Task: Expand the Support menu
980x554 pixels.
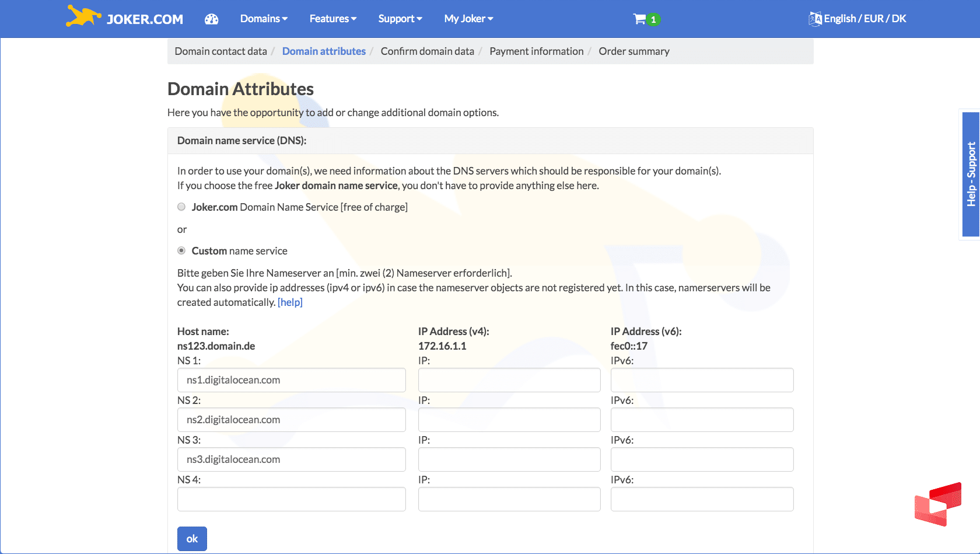Action: coord(400,19)
